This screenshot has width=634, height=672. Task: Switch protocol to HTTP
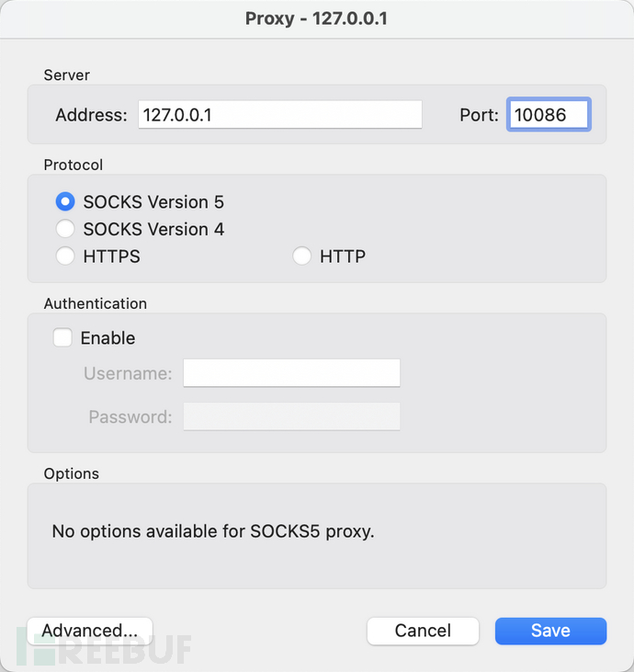(301, 256)
